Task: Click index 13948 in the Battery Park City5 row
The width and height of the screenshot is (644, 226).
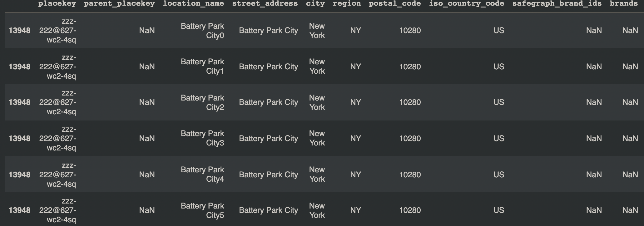Action: pyautogui.click(x=20, y=210)
